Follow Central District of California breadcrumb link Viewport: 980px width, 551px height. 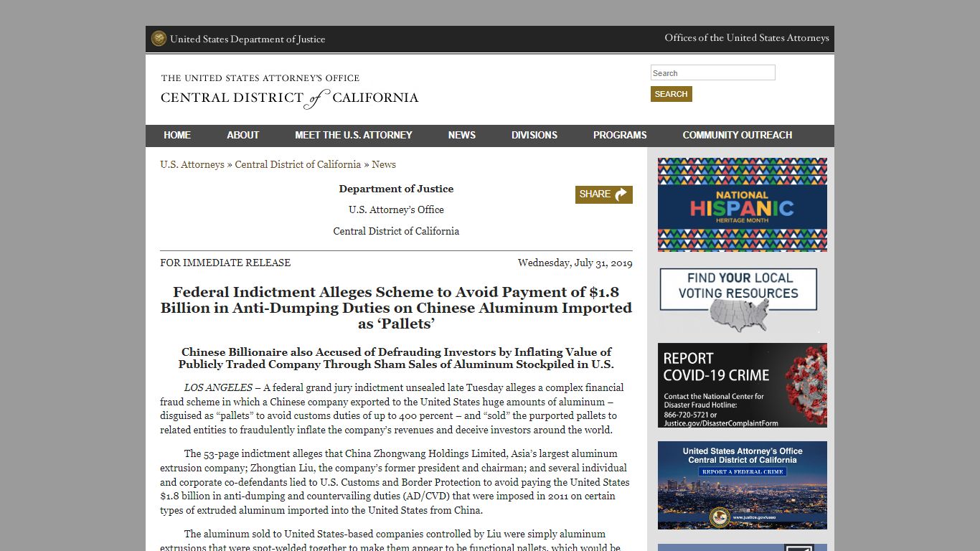point(298,164)
